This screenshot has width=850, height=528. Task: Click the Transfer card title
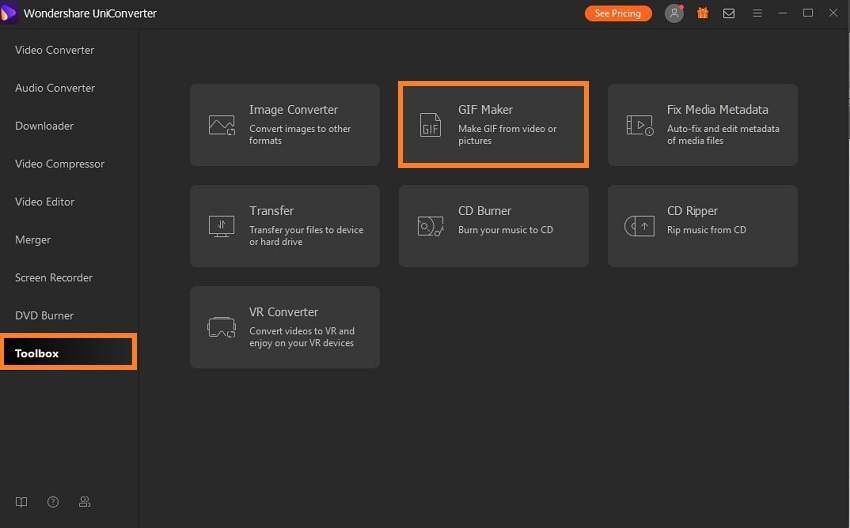tap(271, 210)
